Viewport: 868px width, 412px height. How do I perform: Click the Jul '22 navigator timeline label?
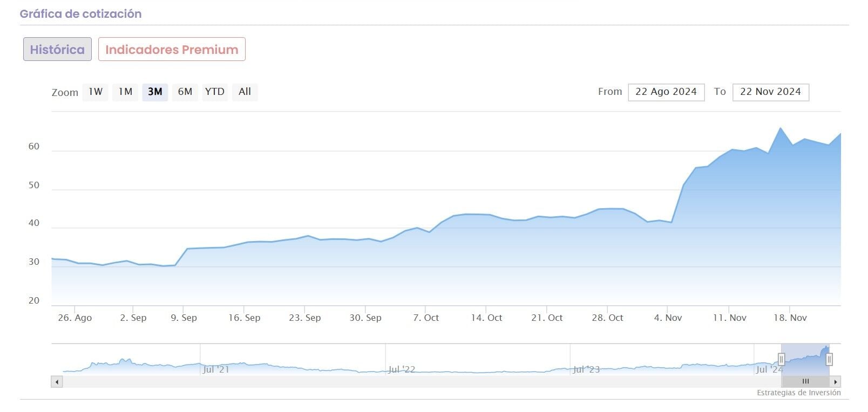point(402,369)
